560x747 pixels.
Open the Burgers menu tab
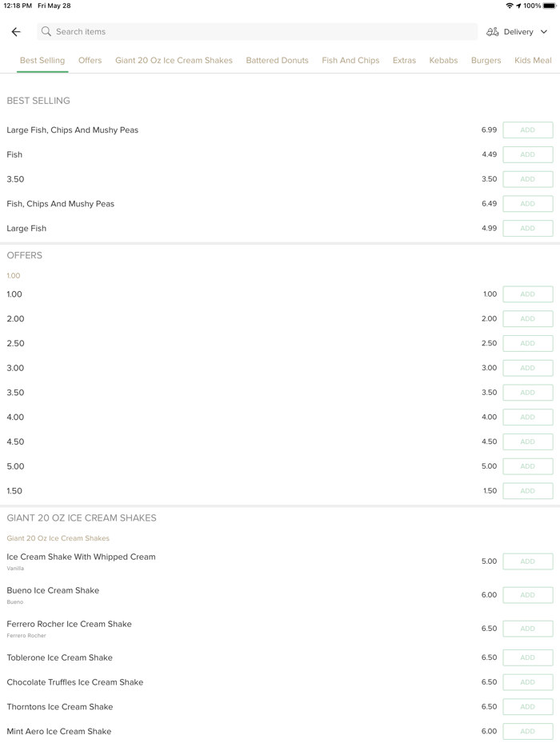[486, 61]
